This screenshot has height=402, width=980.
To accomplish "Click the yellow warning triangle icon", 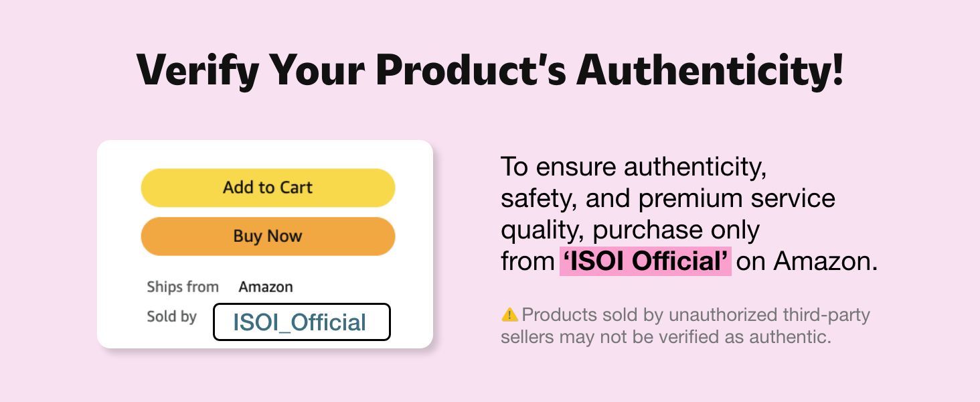I will click(509, 314).
